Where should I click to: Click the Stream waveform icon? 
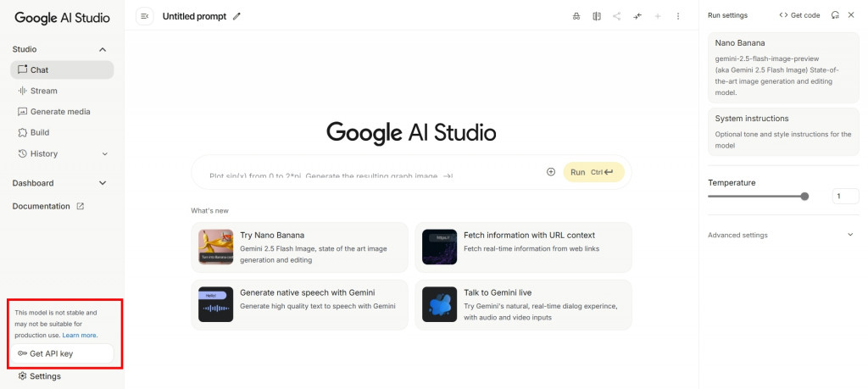[x=22, y=91]
